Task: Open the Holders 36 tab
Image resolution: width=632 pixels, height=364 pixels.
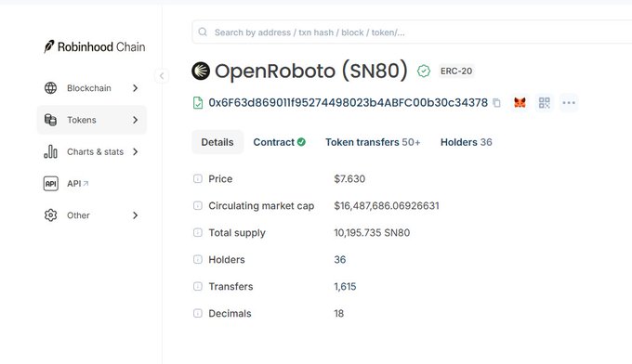Action: 466,142
